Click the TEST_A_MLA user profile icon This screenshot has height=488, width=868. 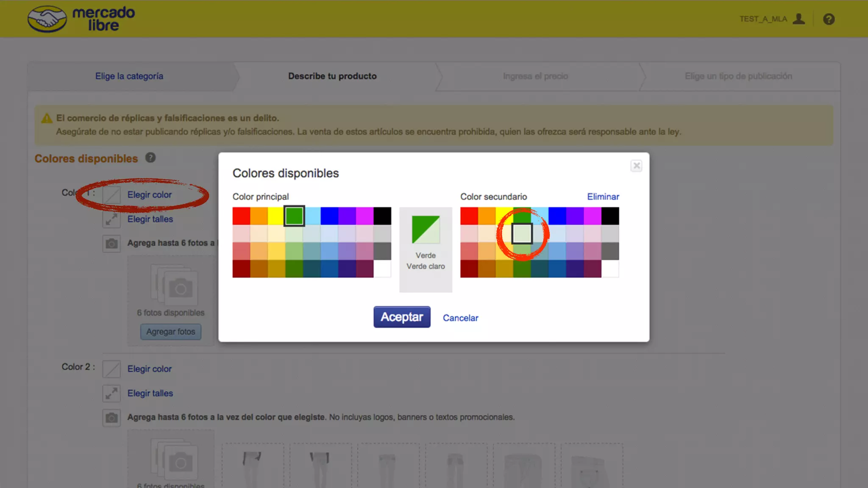(798, 19)
